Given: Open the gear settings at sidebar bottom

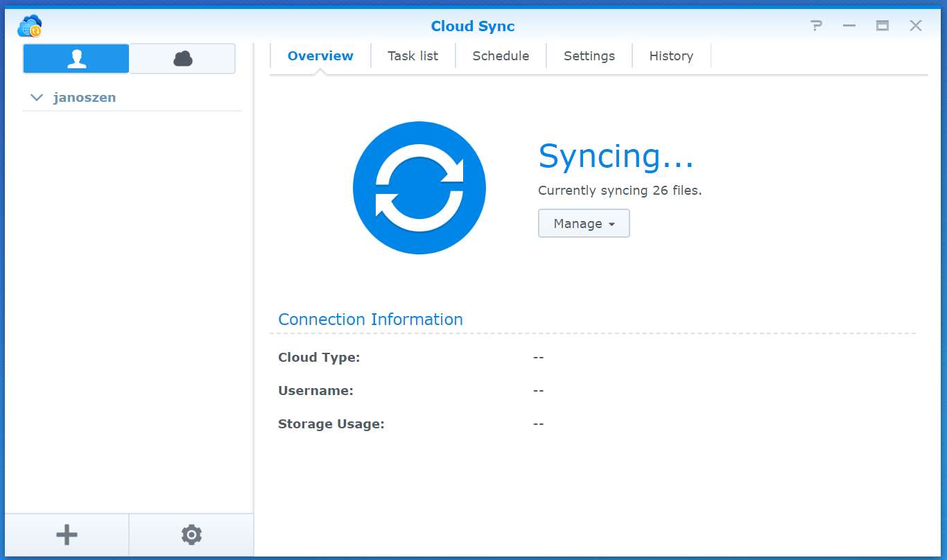Looking at the screenshot, I should point(191,534).
